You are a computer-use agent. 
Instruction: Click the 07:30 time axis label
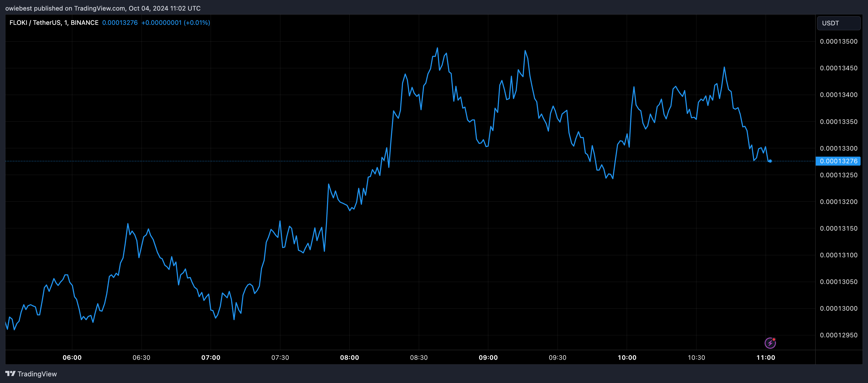pos(280,357)
